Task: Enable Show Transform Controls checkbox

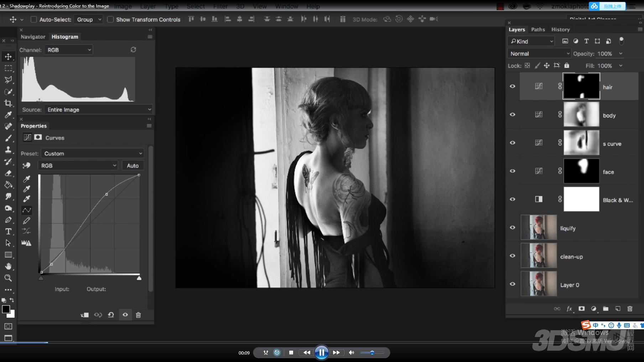Action: 110,20
